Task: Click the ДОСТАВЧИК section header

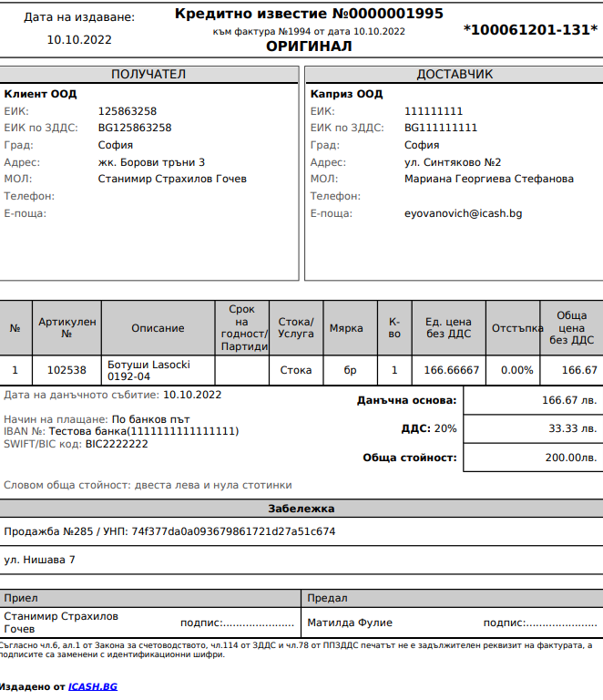Action: coord(455,74)
